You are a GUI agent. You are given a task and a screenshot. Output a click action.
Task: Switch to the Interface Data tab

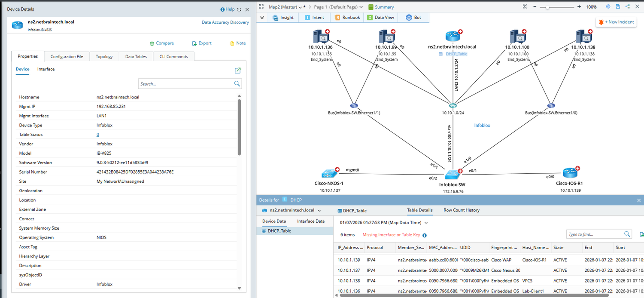pyautogui.click(x=311, y=221)
